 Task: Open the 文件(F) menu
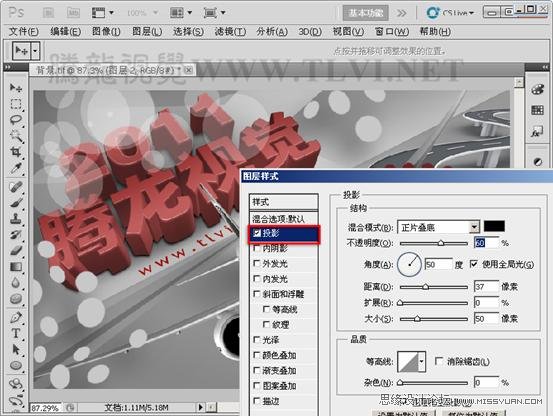point(24,32)
